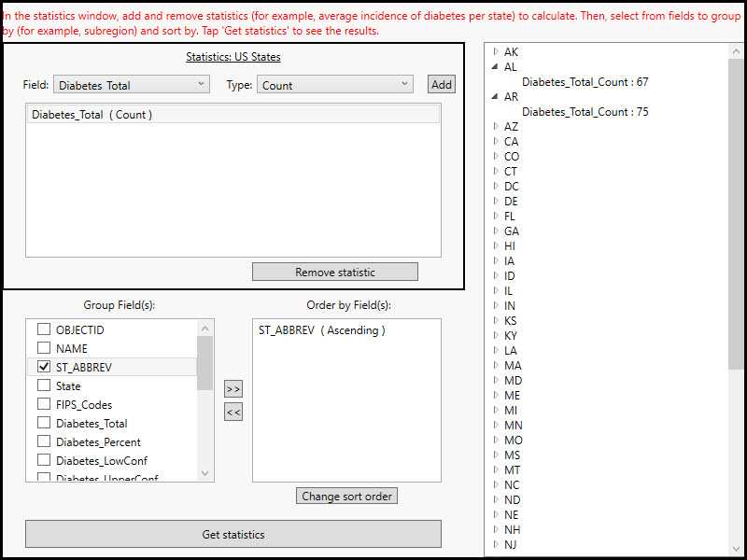
Task: Select Diabetes_Total_Count : 67 under AL
Action: click(585, 82)
